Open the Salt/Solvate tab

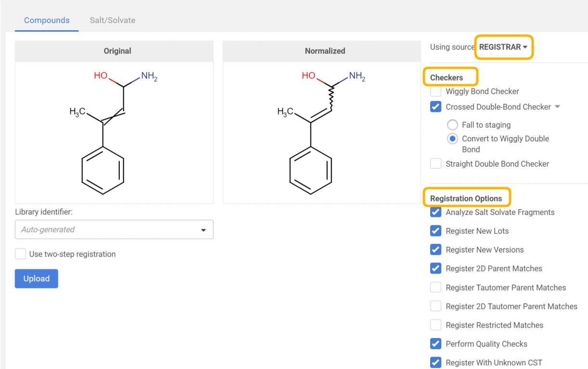click(112, 20)
